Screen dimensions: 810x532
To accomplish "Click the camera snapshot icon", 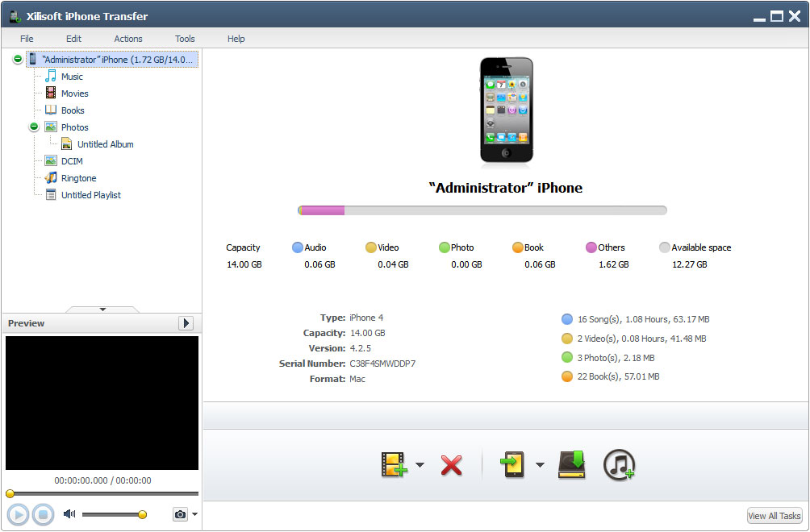I will click(x=180, y=514).
